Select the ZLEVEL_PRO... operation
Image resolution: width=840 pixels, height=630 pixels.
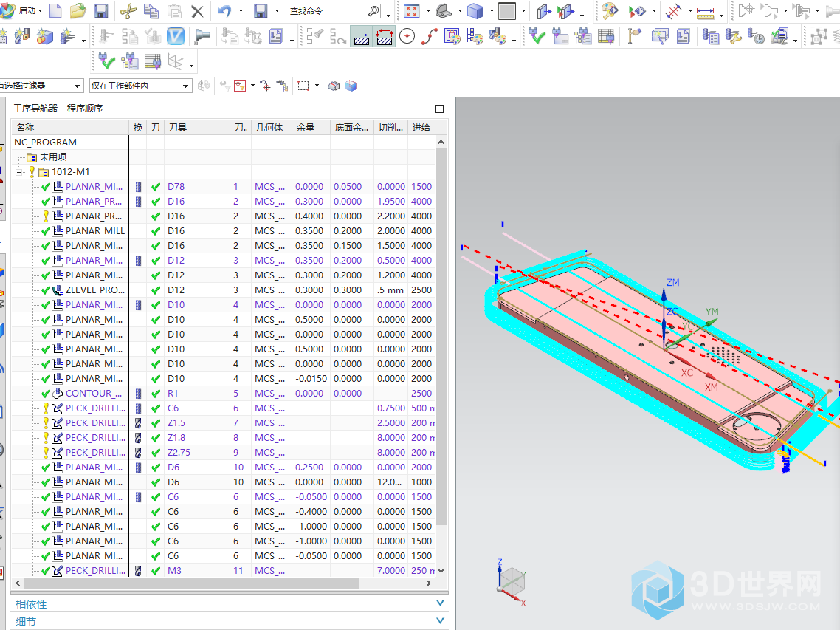click(94, 290)
